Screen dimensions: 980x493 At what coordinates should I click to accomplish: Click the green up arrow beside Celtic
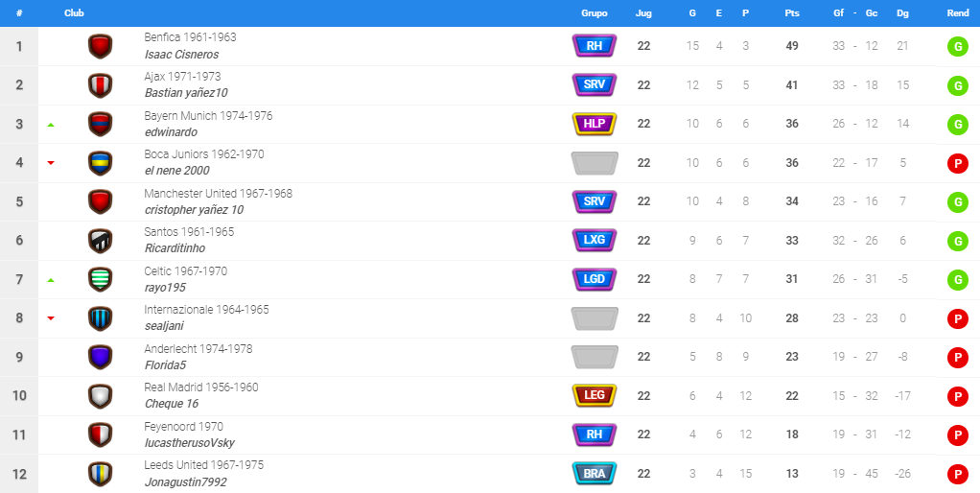click(51, 280)
